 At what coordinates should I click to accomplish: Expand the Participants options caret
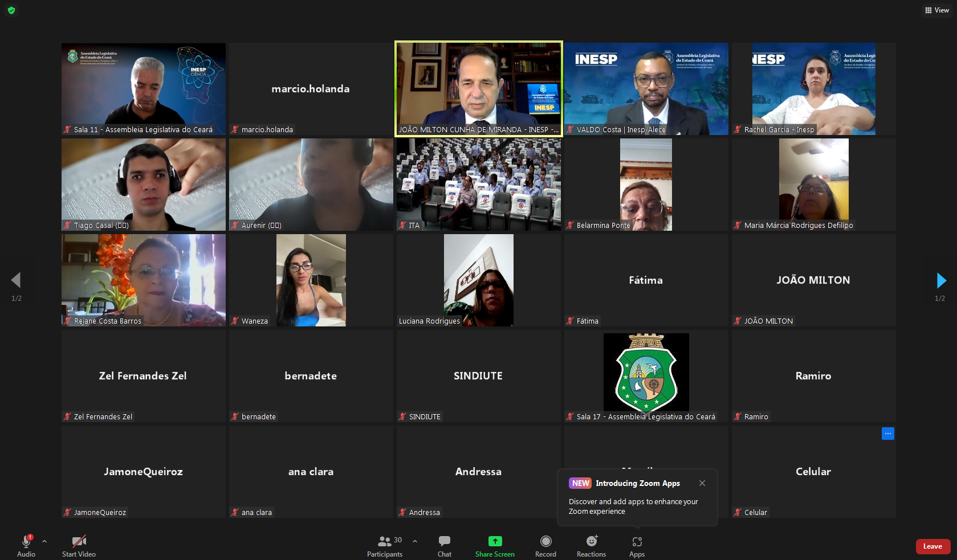(415, 541)
